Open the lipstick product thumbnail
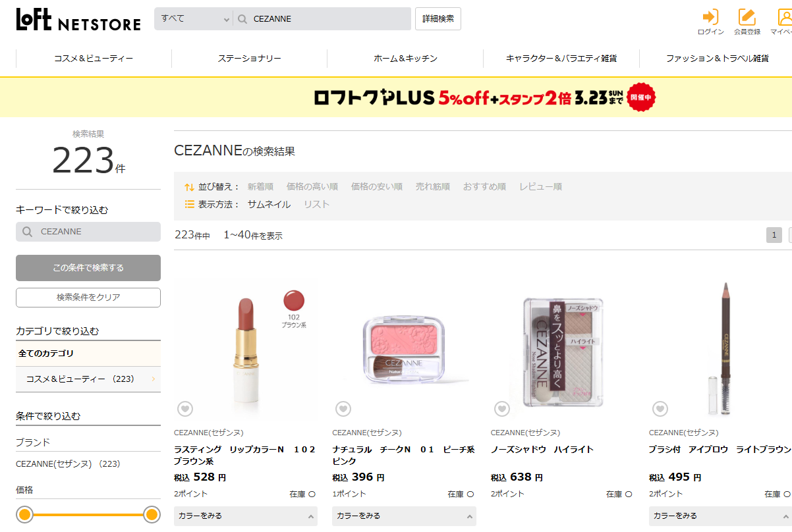The height and width of the screenshot is (532, 792). 246,349
